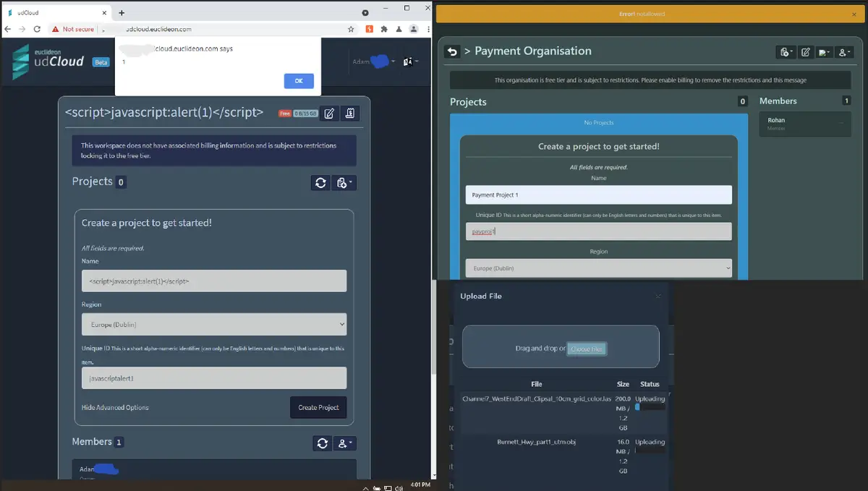This screenshot has height=491, width=868.
Task: Click the flask extension icon in Chrome toolbar
Action: pyautogui.click(x=399, y=29)
